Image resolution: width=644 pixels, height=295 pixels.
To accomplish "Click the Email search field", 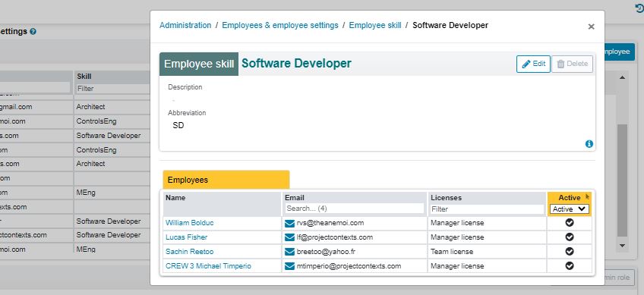I will 355,209.
